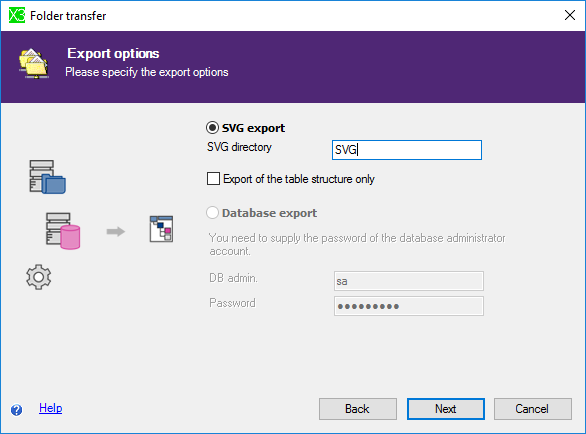
Task: Click the gear settings icon
Action: pyautogui.click(x=39, y=277)
